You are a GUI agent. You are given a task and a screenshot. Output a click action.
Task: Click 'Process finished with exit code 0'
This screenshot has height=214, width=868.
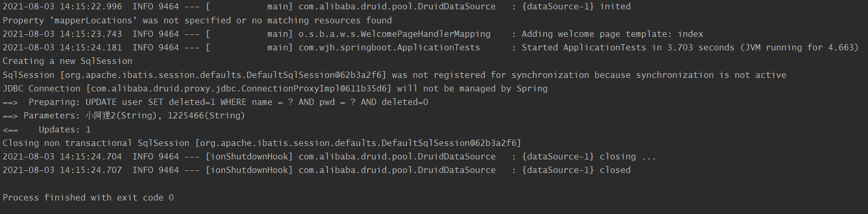point(88,197)
